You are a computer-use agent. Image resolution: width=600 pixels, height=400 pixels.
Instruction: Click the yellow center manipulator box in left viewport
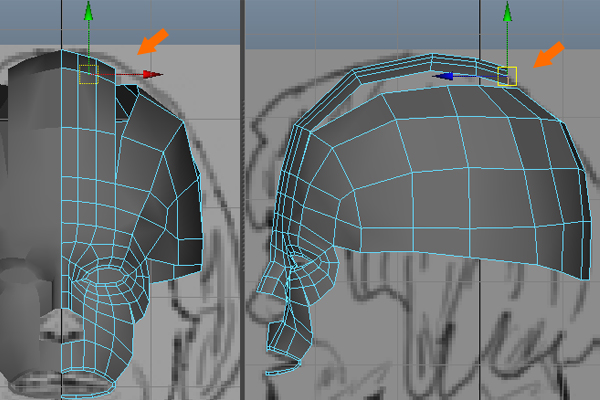pos(89,74)
